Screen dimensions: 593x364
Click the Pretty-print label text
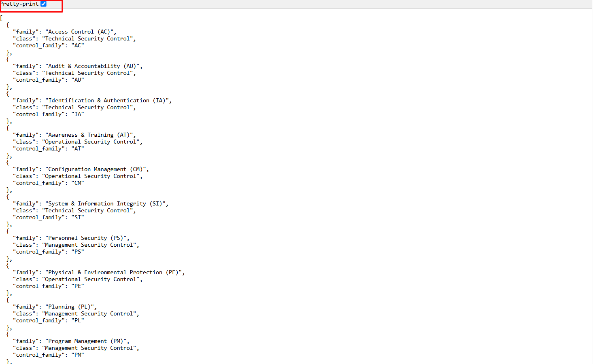19,4
